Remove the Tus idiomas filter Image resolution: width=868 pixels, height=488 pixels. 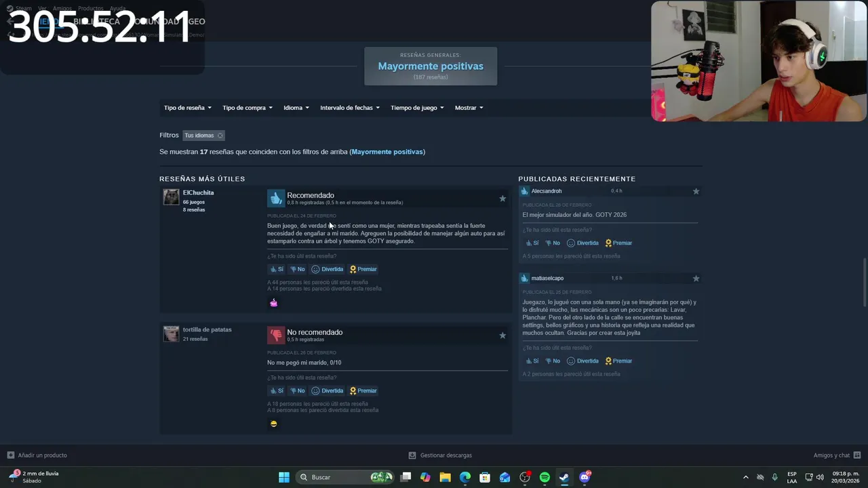point(220,136)
